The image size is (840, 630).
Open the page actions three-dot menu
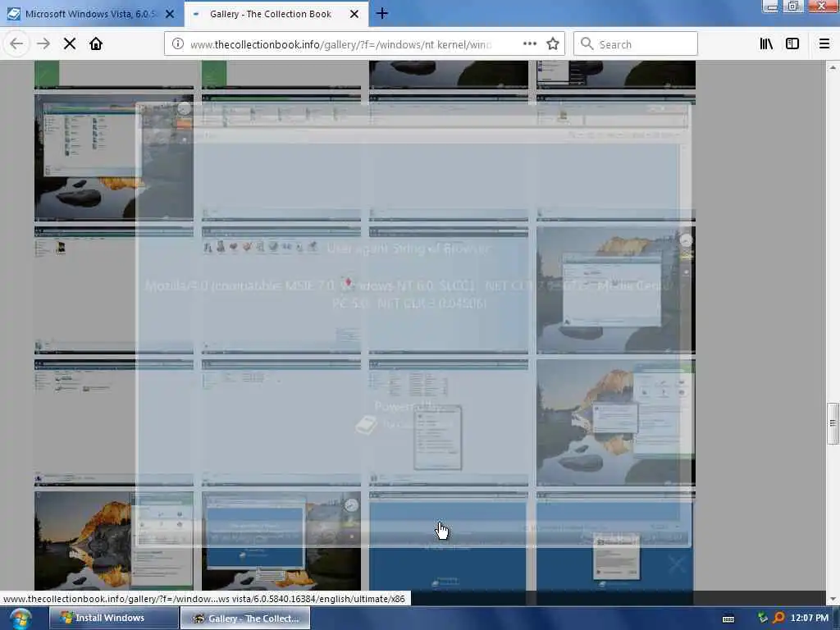point(529,44)
